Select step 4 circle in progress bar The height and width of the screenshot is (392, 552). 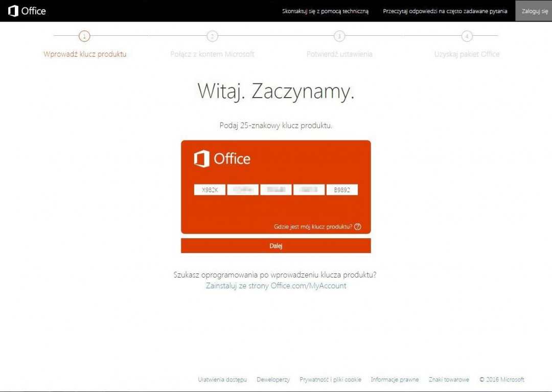coord(467,36)
